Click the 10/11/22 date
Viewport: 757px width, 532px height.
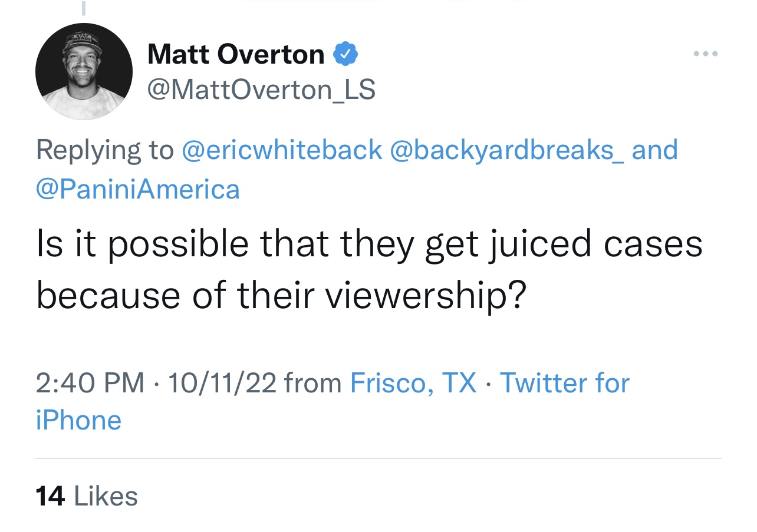[x=222, y=383]
